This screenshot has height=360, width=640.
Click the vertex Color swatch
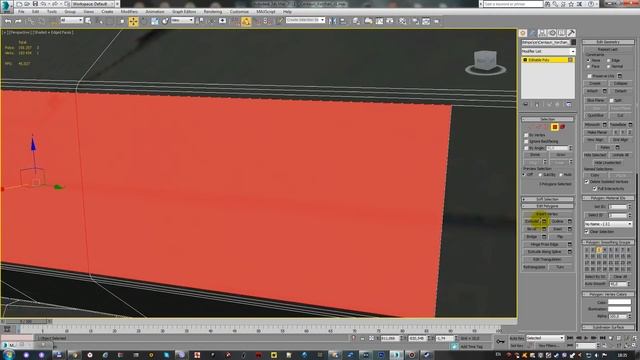click(619, 302)
